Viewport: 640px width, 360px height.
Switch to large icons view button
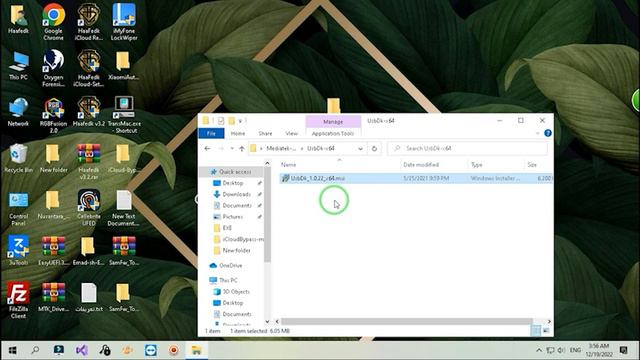click(x=546, y=331)
